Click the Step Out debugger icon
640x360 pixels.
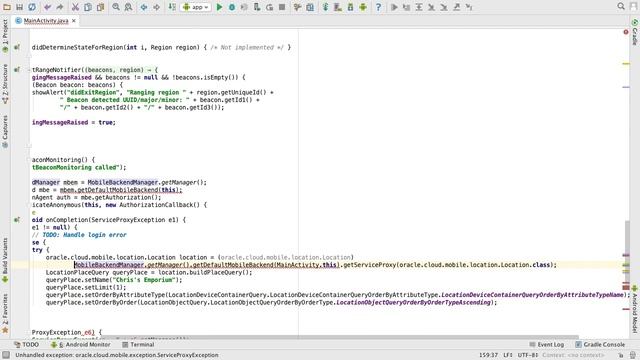(456, 7)
